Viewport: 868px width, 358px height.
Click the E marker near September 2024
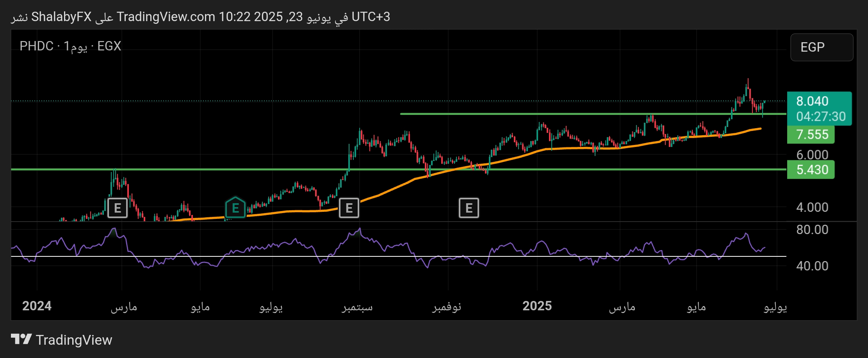click(349, 208)
